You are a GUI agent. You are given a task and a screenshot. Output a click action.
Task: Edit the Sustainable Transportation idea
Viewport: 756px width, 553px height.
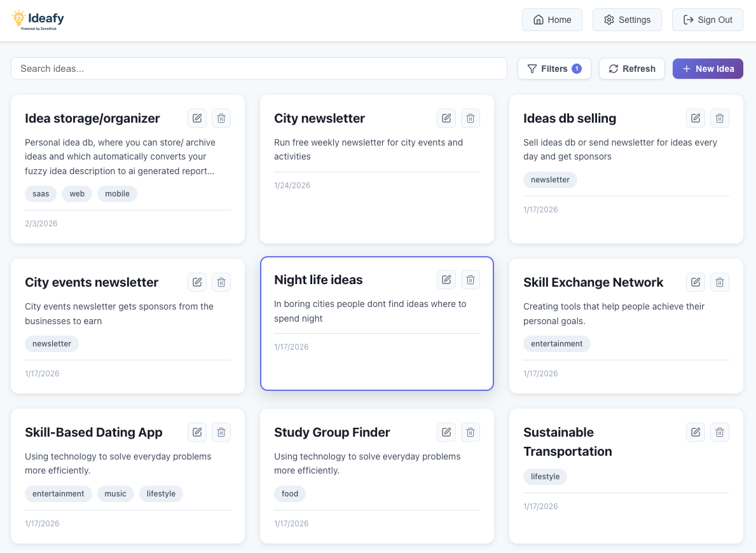pos(696,432)
